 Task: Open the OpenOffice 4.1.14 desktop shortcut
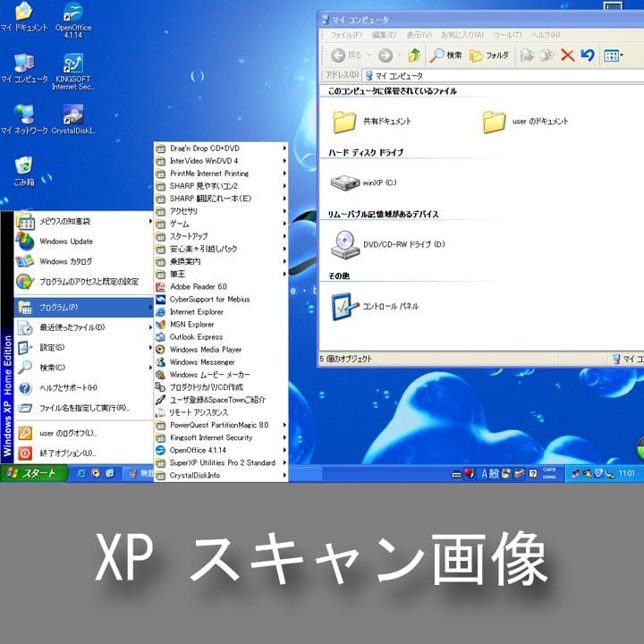73,20
